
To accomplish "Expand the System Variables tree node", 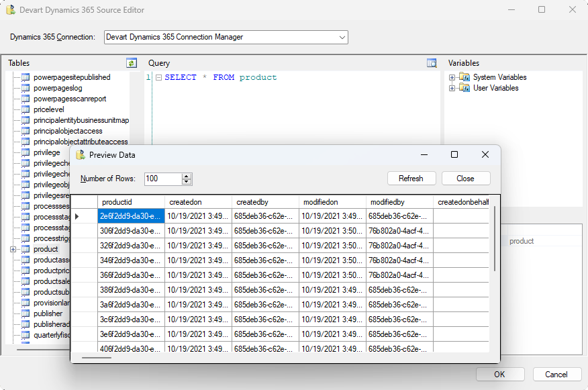I will point(452,77).
